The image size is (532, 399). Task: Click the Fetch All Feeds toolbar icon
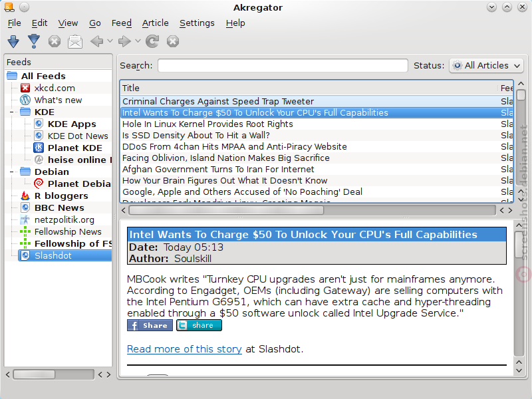pyautogui.click(x=34, y=41)
